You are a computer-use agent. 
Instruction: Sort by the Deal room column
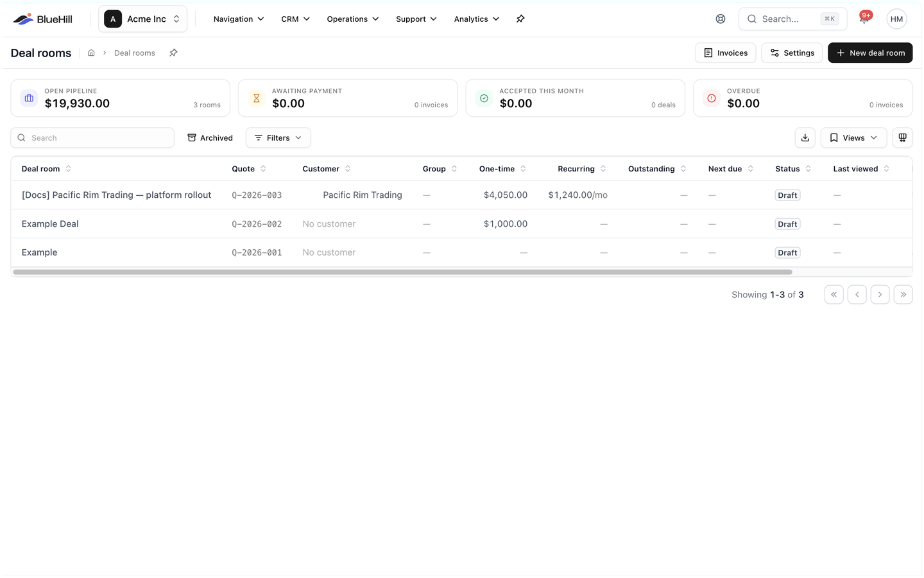[x=47, y=169]
